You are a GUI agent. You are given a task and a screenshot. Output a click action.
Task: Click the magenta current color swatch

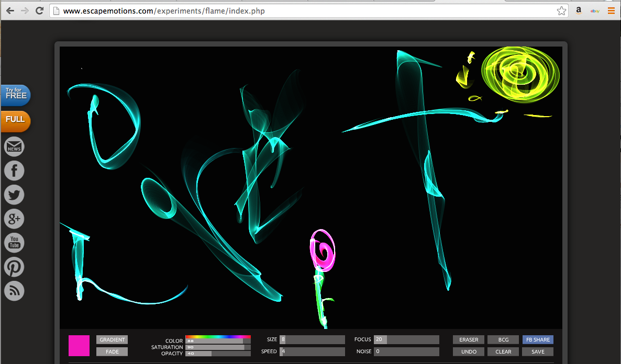(79, 346)
